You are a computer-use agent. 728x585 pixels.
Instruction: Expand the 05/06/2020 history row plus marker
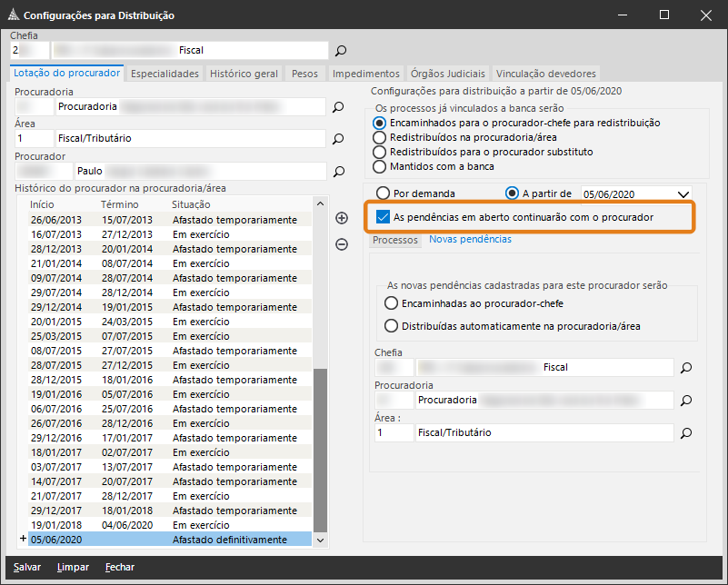(x=23, y=540)
